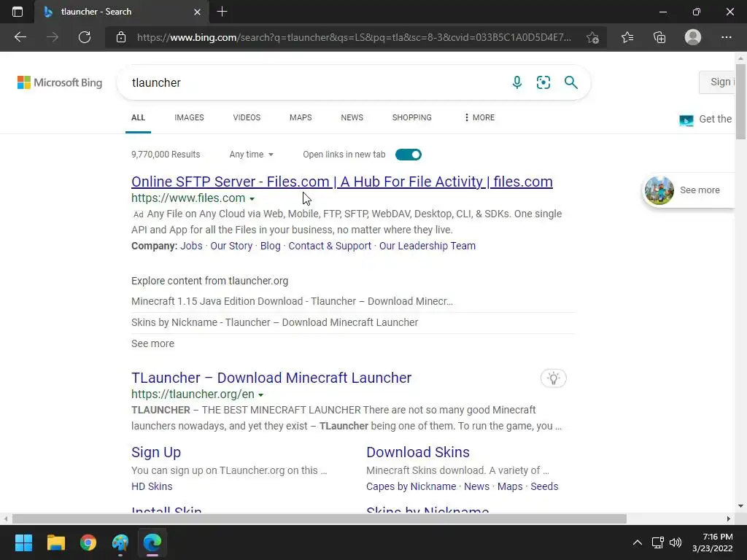The height and width of the screenshot is (560, 747).
Task: Open the Contact & Support link
Action: coord(330,246)
